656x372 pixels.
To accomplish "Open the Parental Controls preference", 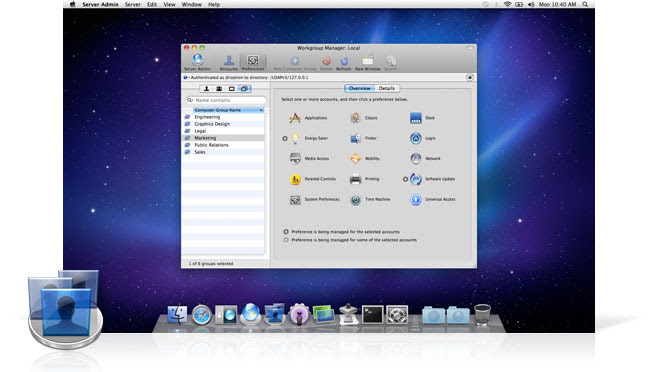I will tap(313, 179).
